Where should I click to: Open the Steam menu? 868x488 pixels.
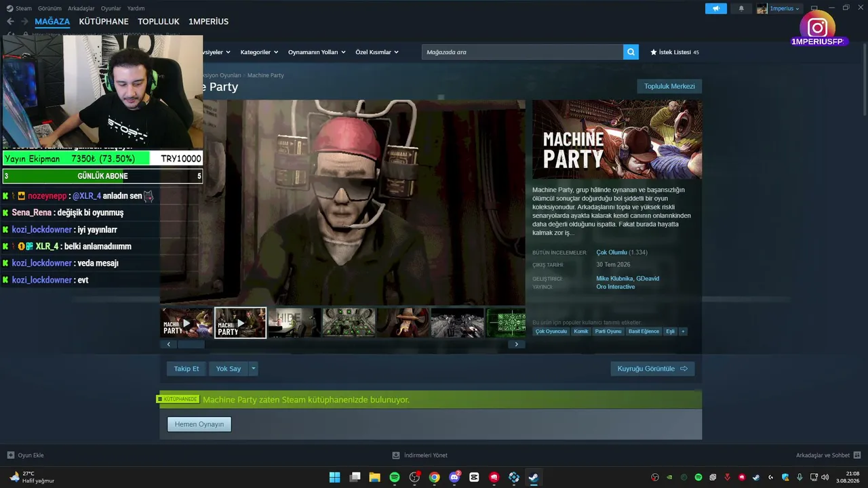point(20,8)
